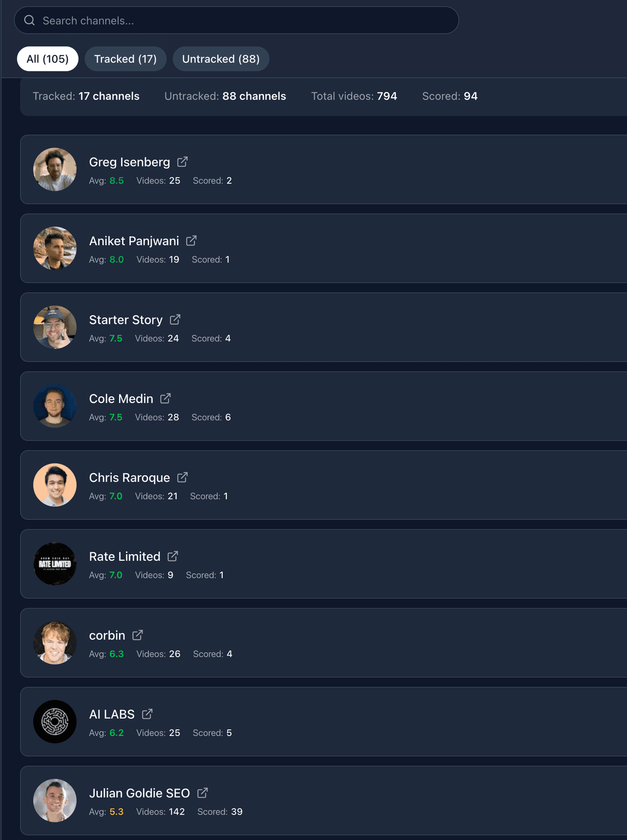Image resolution: width=627 pixels, height=840 pixels.
Task: Select the Chris Raroque channel name
Action: click(130, 478)
